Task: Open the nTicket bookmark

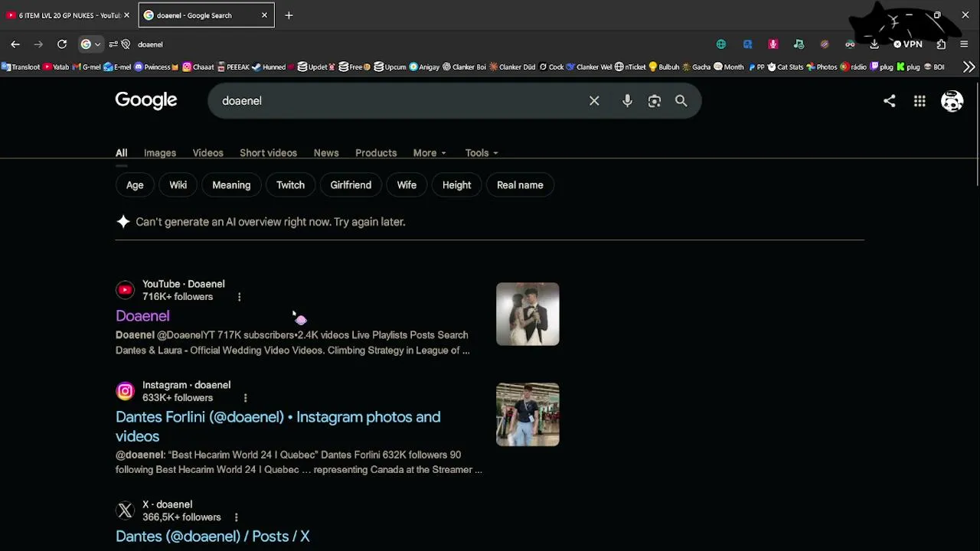Action: click(630, 67)
